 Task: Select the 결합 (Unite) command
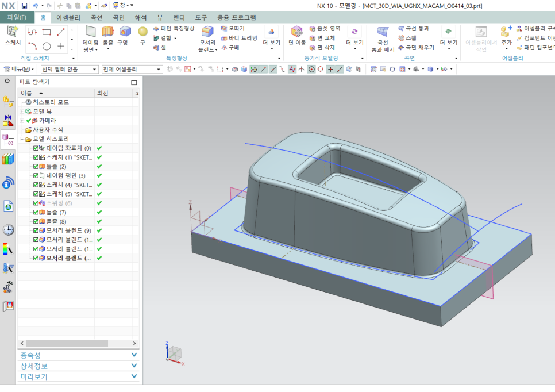tap(163, 38)
